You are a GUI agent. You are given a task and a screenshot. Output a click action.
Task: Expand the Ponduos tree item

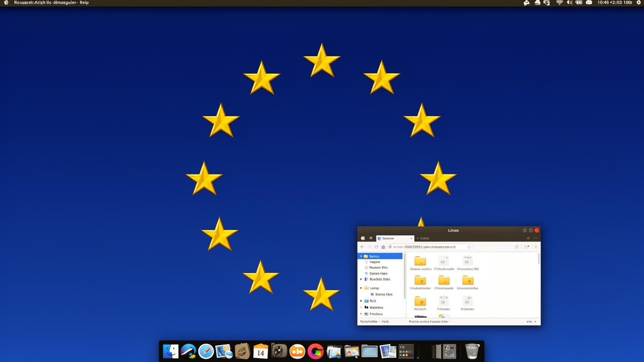(361, 314)
